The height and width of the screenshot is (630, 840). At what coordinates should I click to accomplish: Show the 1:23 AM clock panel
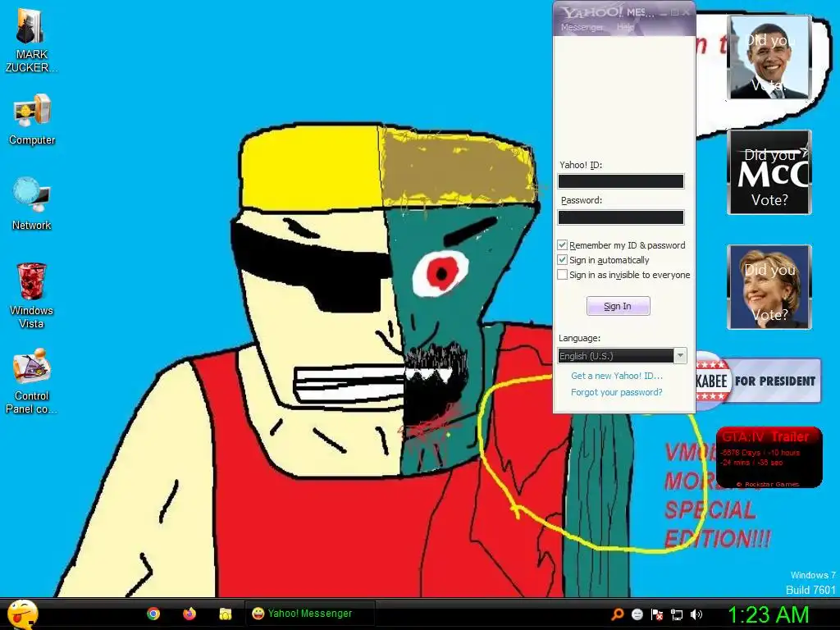pyautogui.click(x=768, y=614)
